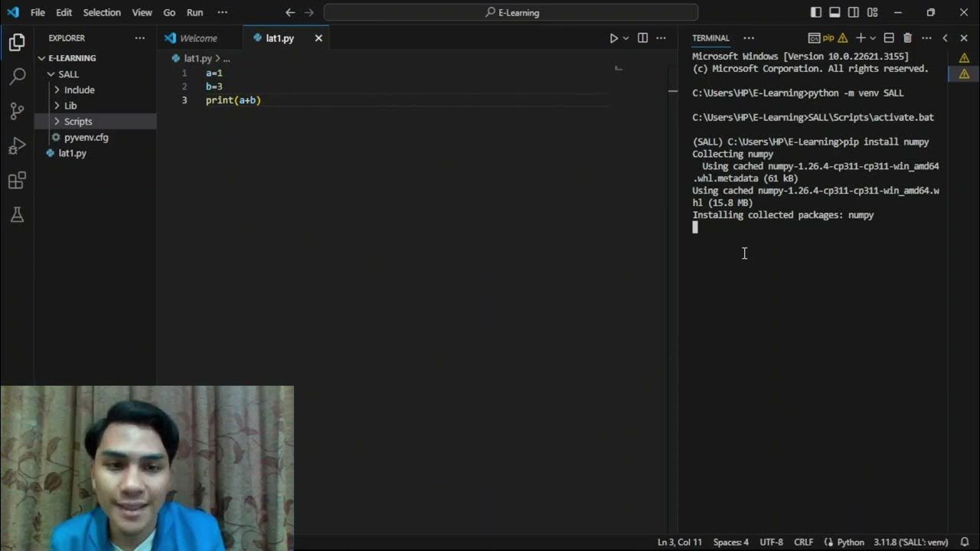Close the lat1.py editor tab
Image resolution: width=980 pixels, height=551 pixels.
coord(318,38)
